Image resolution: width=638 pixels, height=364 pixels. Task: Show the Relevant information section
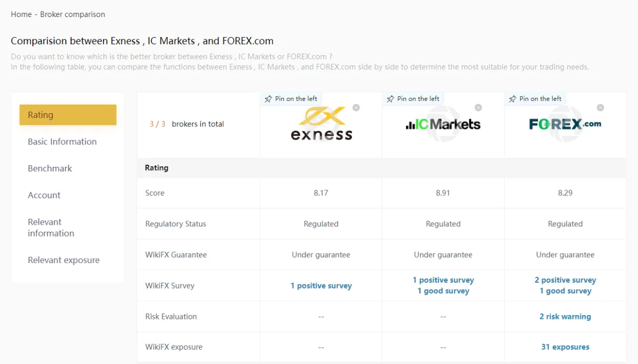pos(51,227)
